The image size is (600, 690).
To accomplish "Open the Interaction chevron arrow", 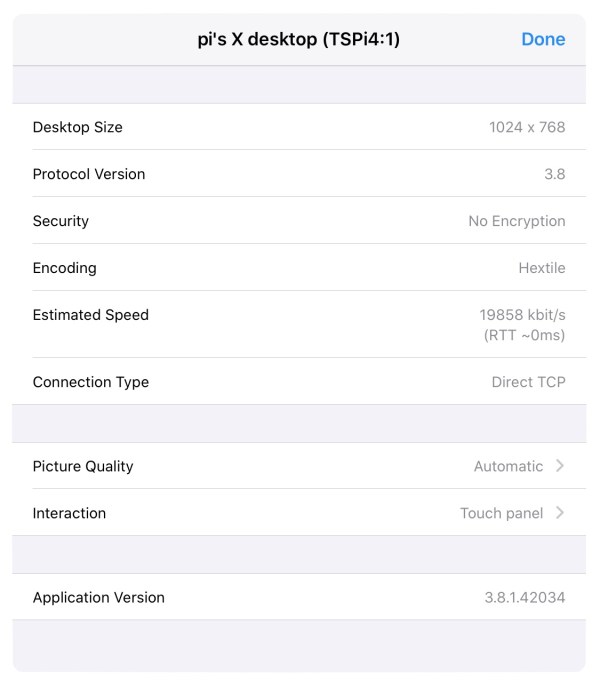I will pos(560,513).
